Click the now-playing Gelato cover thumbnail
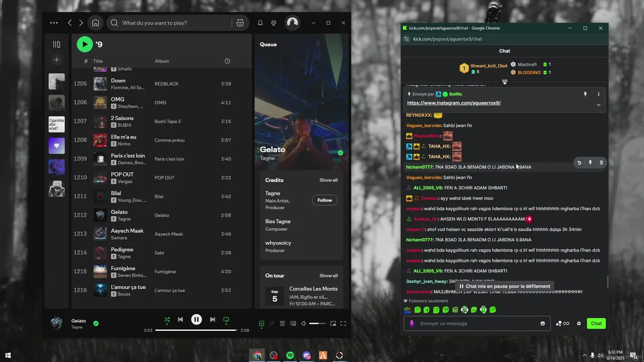Image resolution: width=644 pixels, height=362 pixels. click(x=57, y=323)
